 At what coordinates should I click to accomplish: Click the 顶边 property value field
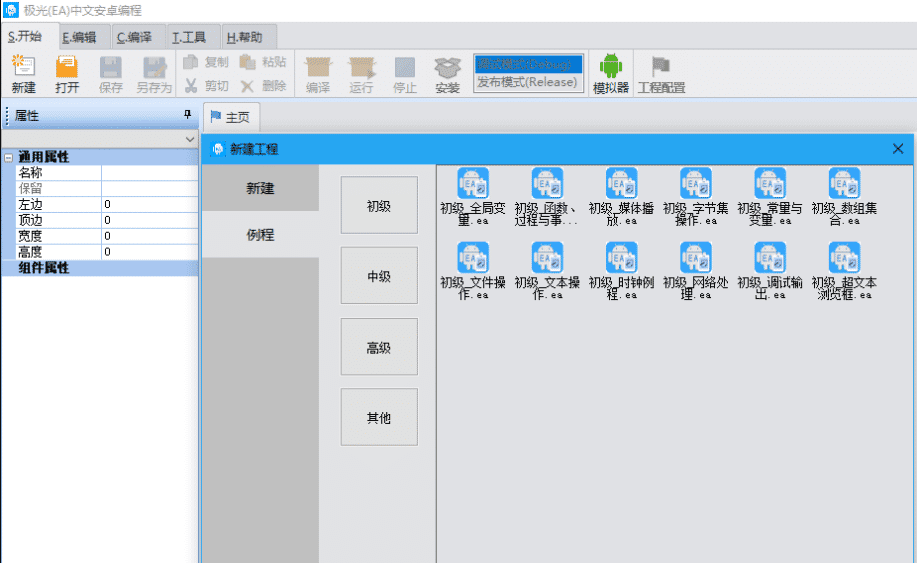click(150, 220)
